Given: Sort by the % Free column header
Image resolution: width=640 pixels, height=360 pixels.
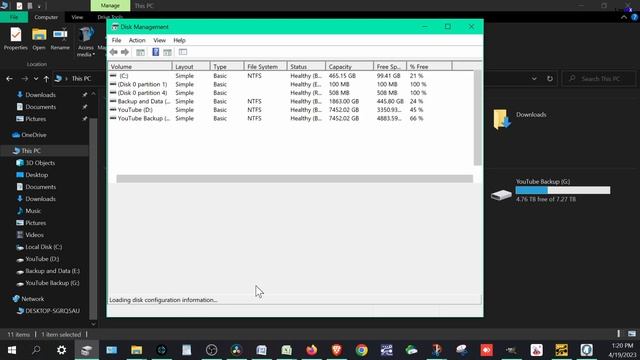Looking at the screenshot, I should (429, 67).
